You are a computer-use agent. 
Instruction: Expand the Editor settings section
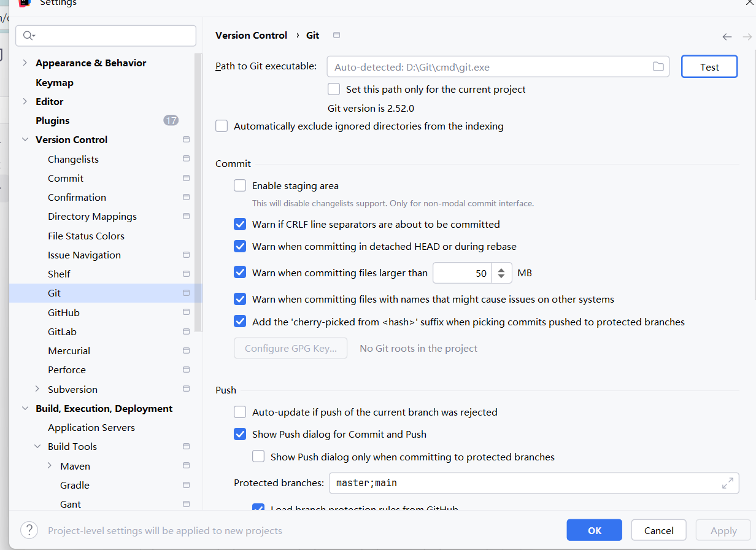tap(25, 101)
